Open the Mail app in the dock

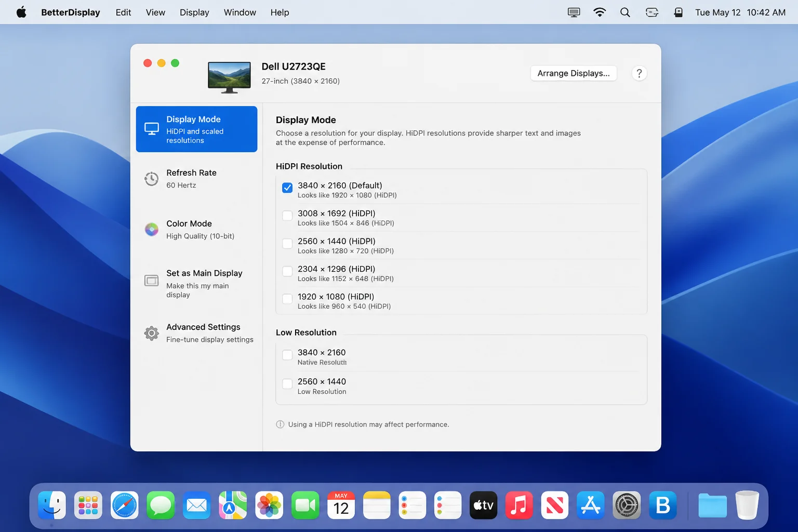click(x=197, y=505)
